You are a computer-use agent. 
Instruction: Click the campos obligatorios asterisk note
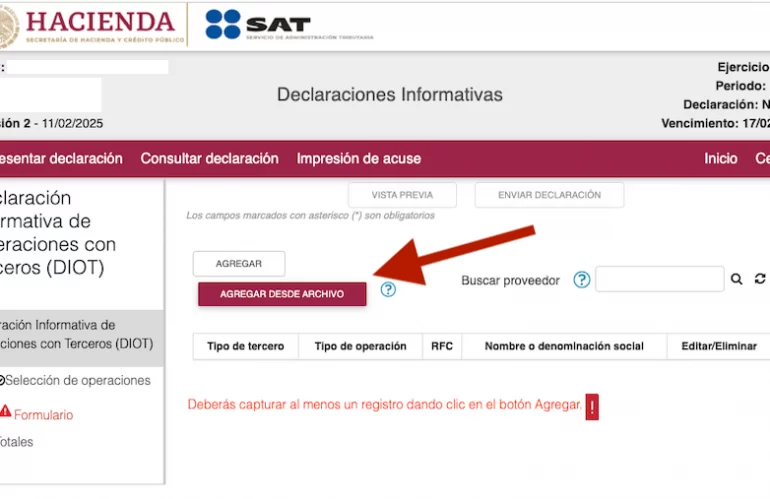click(x=310, y=215)
